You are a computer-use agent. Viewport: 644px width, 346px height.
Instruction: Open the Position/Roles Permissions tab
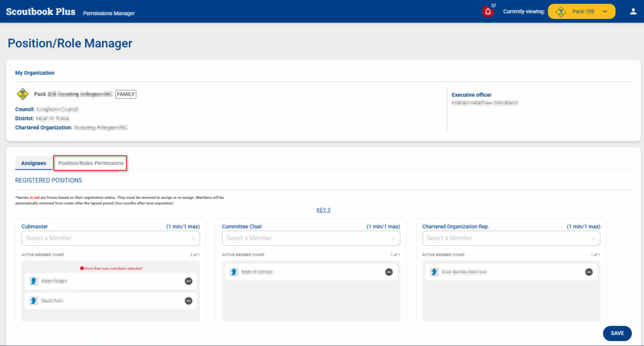point(91,163)
